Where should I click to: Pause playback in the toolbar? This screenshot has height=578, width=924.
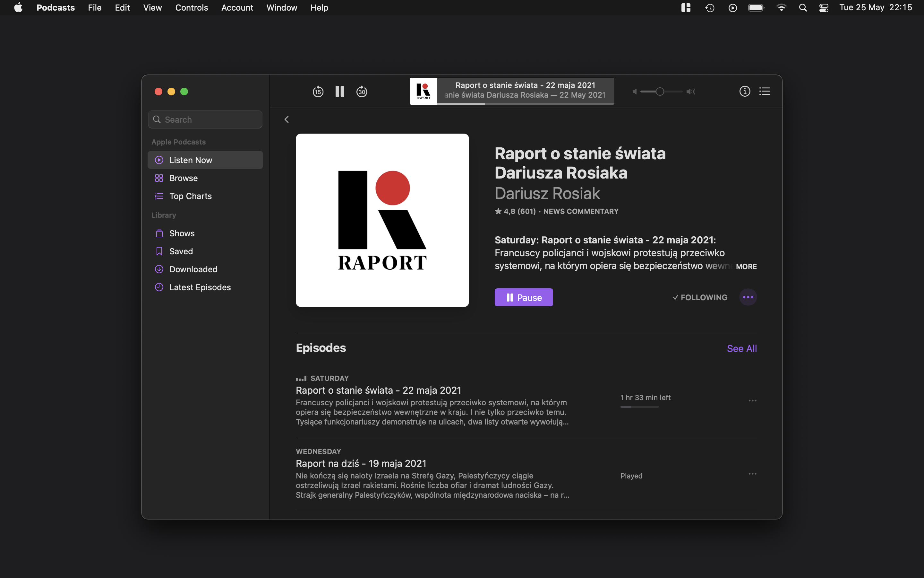tap(339, 92)
